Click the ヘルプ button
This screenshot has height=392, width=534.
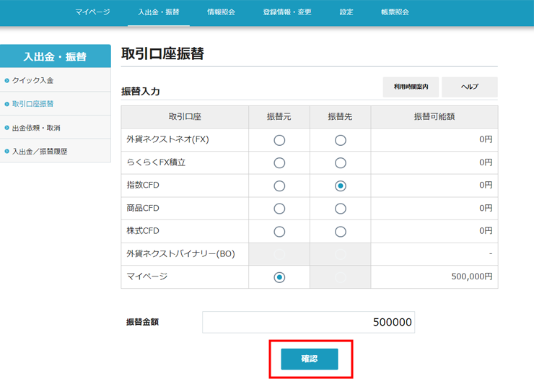[x=470, y=87]
